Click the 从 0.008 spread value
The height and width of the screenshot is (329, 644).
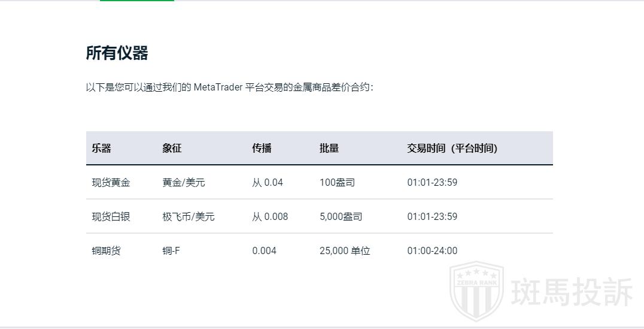click(270, 216)
